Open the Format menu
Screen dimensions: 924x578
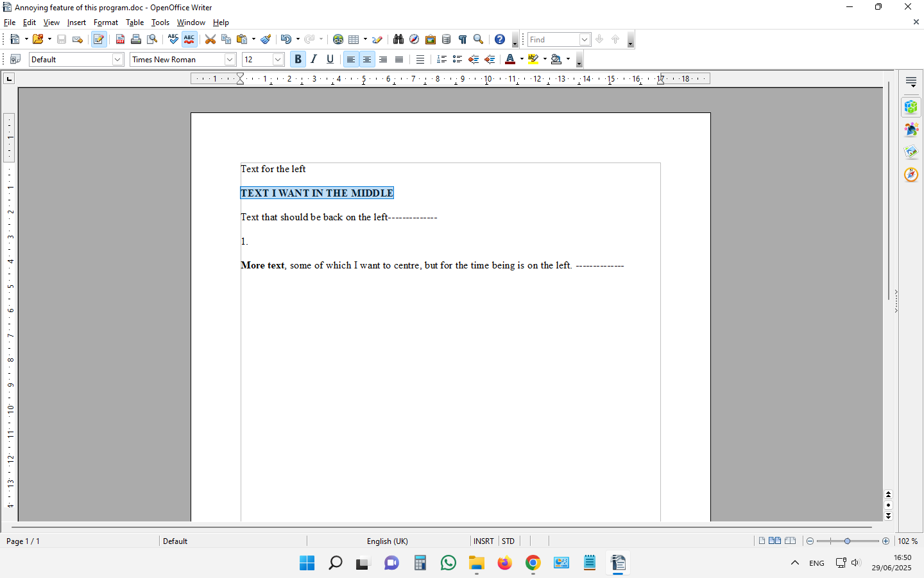106,22
